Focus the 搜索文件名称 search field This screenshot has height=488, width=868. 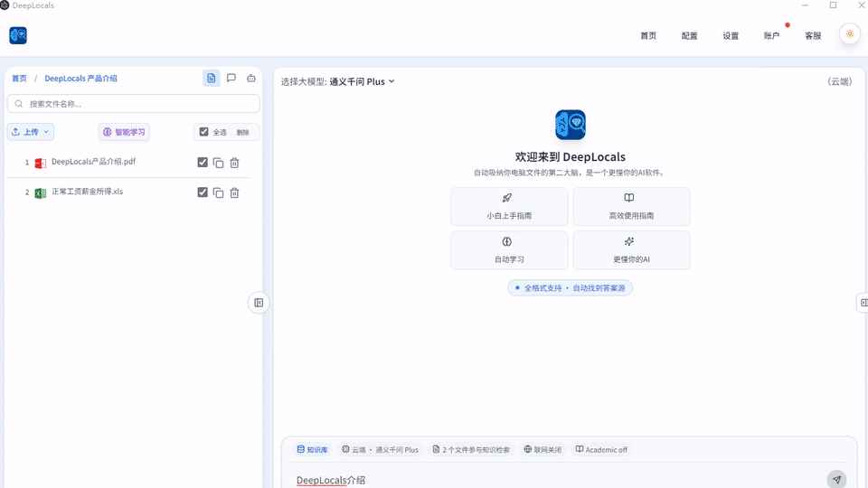pyautogui.click(x=134, y=103)
